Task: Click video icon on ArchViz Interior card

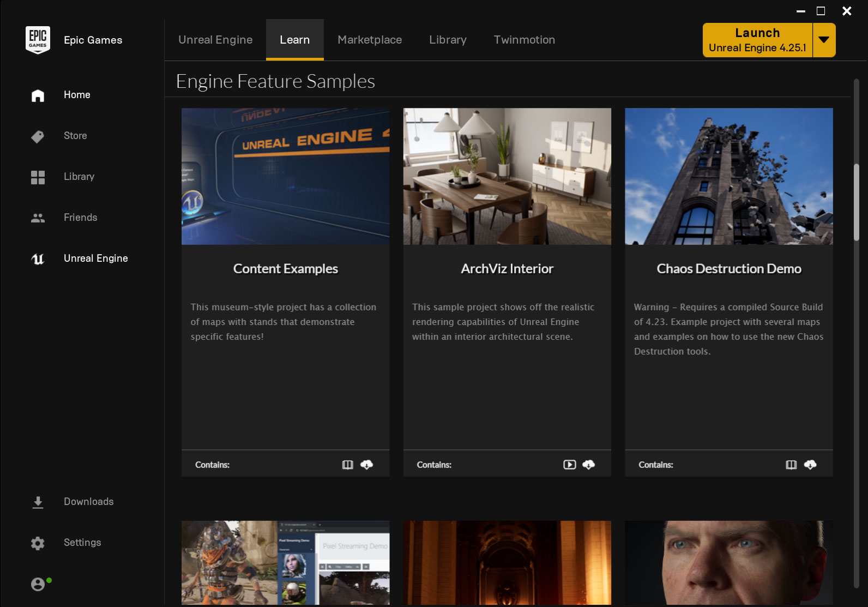Action: 569,465
